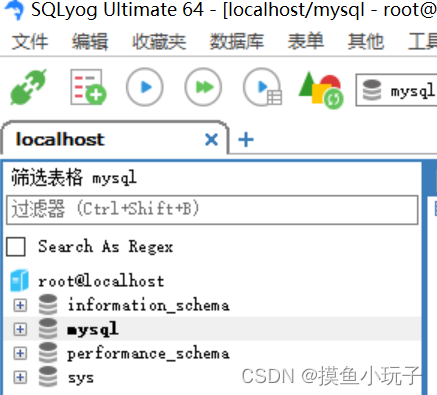Select the root@localhost server node
The image size is (437, 395).
coord(101,281)
